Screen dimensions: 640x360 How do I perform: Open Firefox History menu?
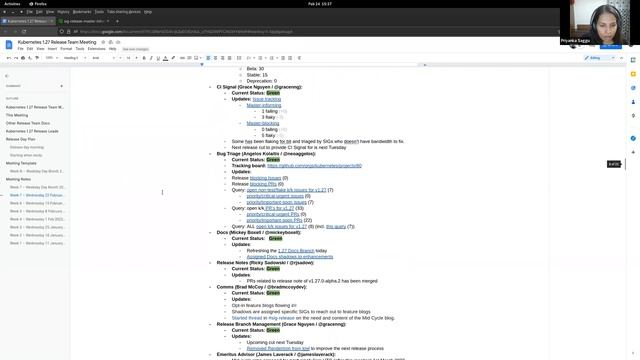tap(63, 12)
